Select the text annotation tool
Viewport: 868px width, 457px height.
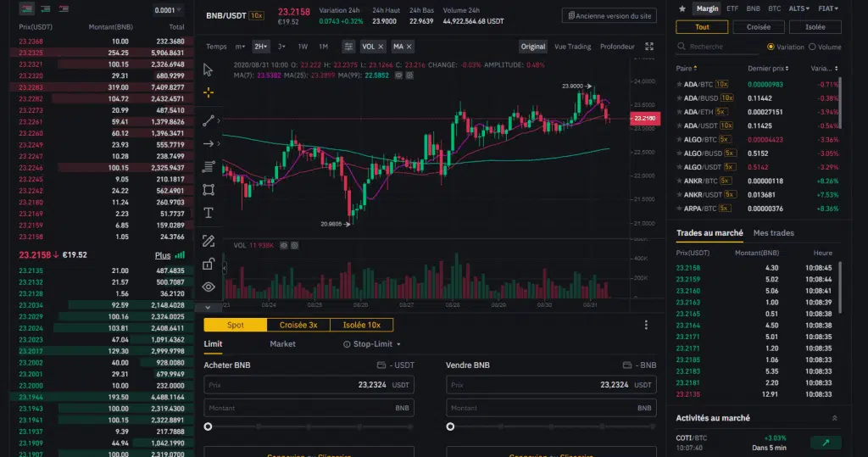click(x=209, y=214)
